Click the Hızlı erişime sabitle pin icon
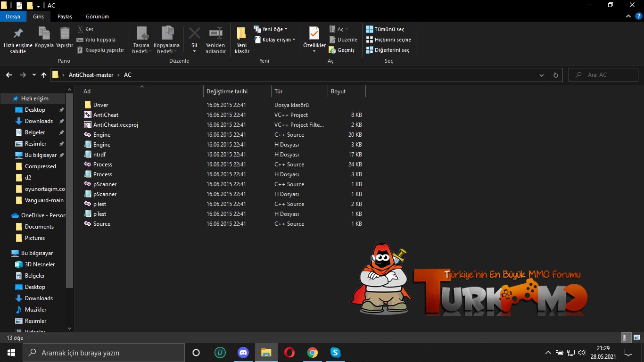This screenshot has width=644, height=362. 18,33
